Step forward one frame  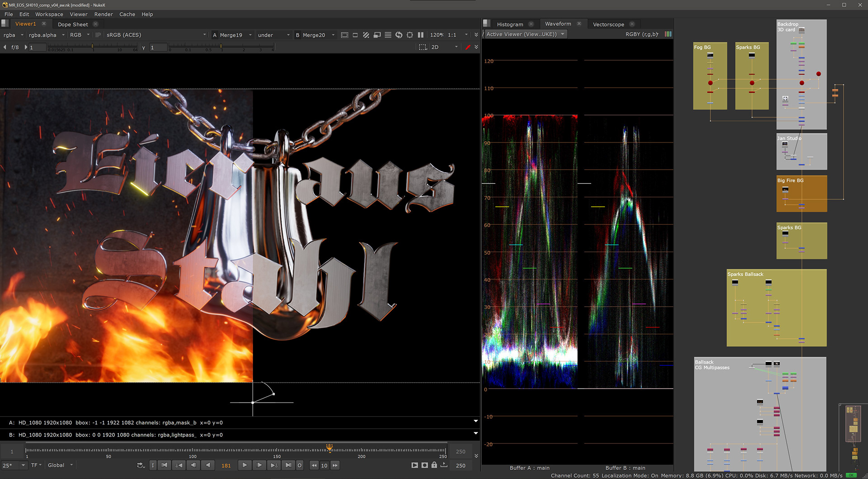(x=259, y=465)
